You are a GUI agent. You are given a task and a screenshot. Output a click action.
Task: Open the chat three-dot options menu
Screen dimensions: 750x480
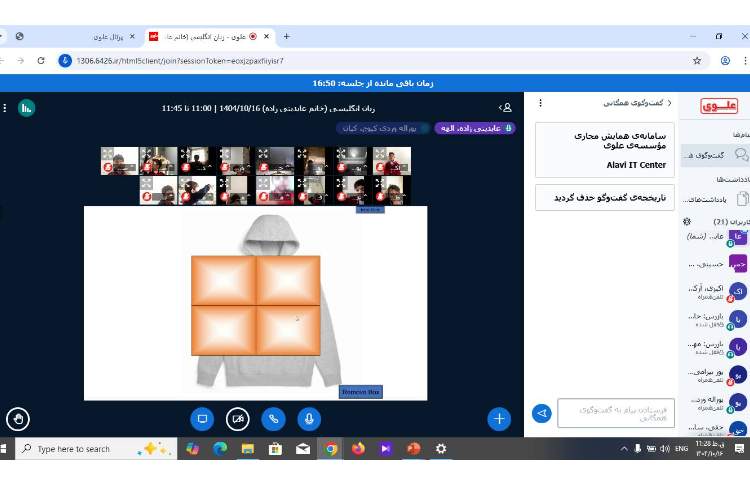pyautogui.click(x=540, y=103)
